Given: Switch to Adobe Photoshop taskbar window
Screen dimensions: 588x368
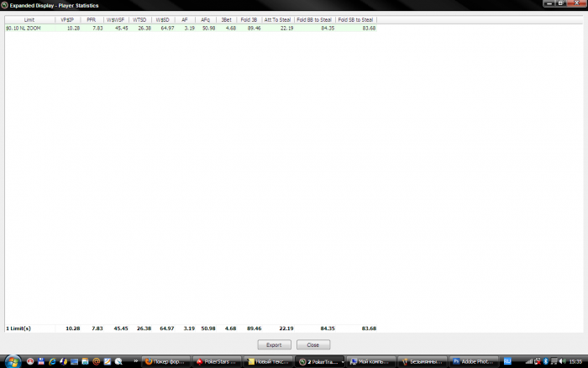Looking at the screenshot, I should pos(473,361).
